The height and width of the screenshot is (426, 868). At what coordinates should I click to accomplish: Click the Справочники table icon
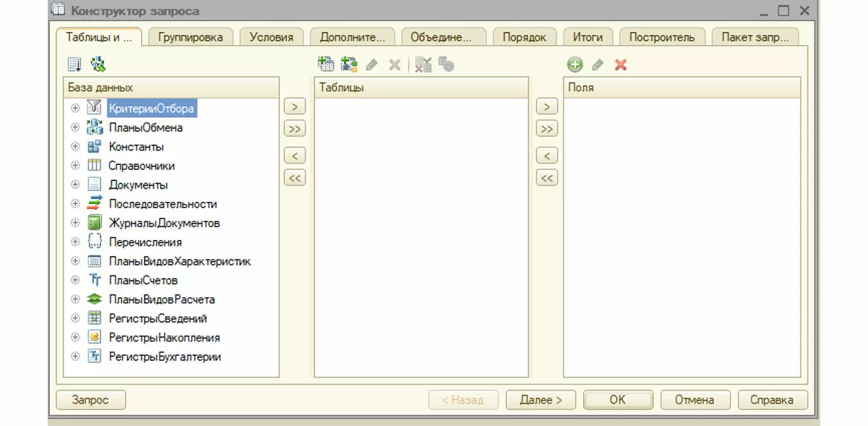pyautogui.click(x=94, y=165)
